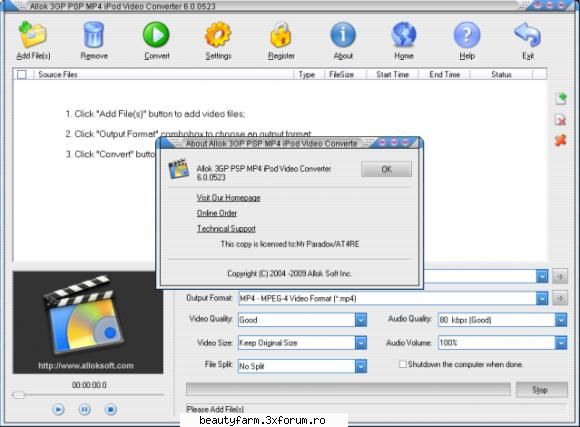Expand the File Split dropdown

click(361, 366)
